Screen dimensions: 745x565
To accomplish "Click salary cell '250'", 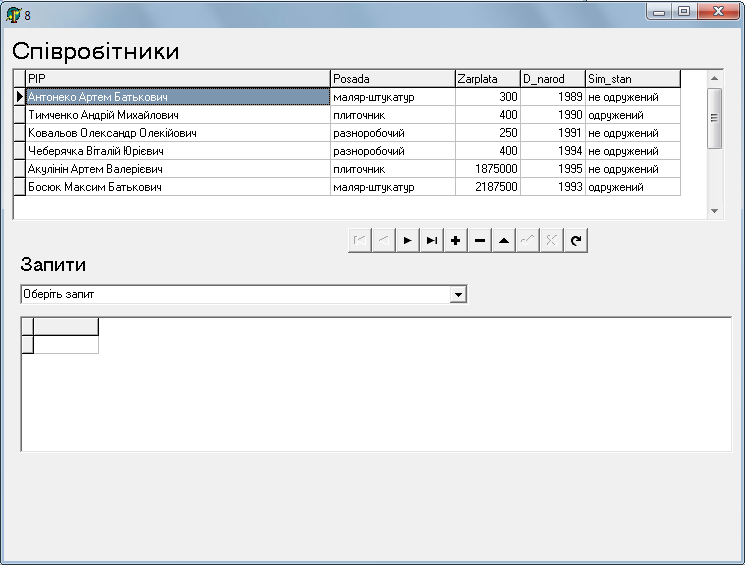I will [x=488, y=133].
